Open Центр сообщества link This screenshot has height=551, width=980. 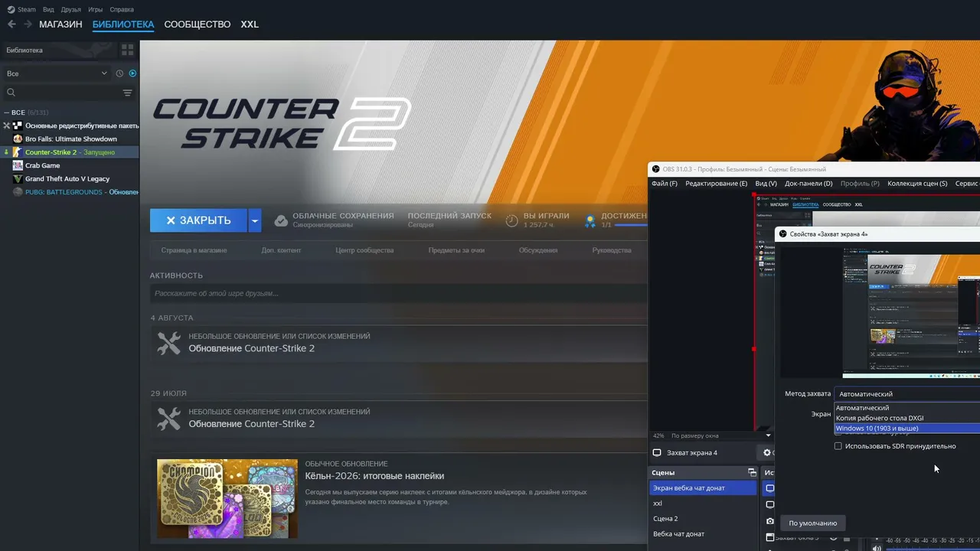(x=364, y=250)
